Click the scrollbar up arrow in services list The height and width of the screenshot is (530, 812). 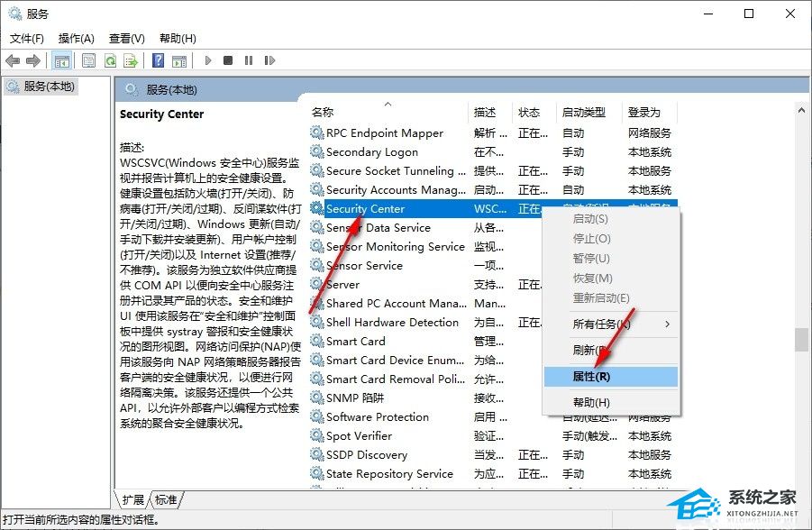[802, 110]
